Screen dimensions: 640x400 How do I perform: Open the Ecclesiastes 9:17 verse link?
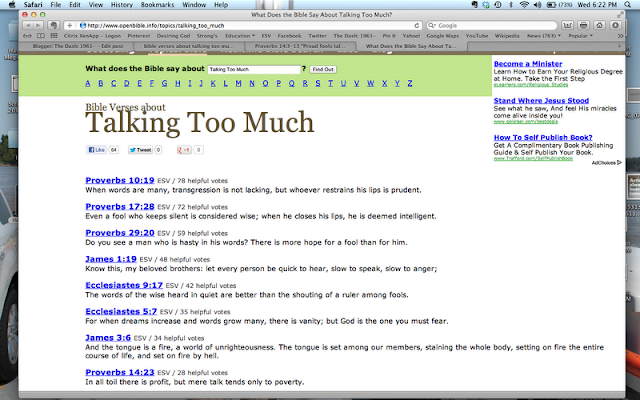pyautogui.click(x=124, y=285)
